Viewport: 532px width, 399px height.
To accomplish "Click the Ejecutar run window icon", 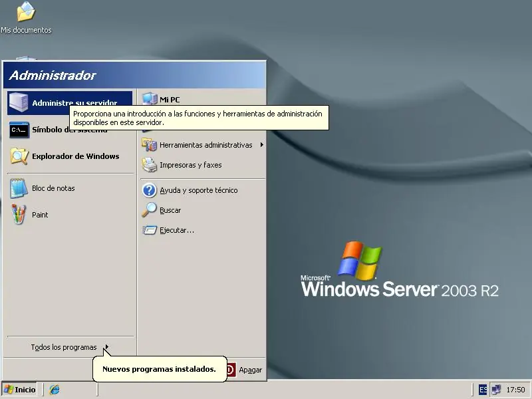I will pos(149,230).
